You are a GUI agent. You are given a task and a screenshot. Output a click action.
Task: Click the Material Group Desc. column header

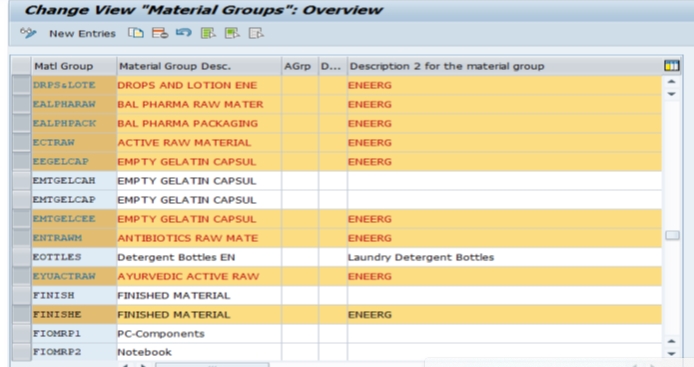coord(199,66)
